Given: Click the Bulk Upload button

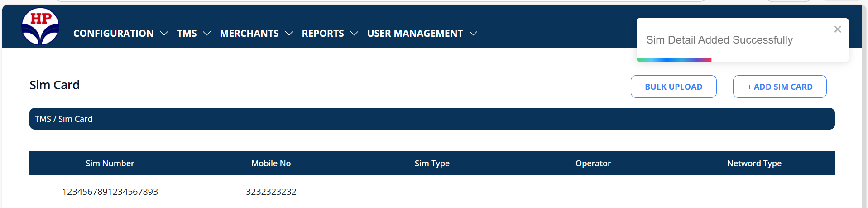Looking at the screenshot, I should [x=673, y=87].
